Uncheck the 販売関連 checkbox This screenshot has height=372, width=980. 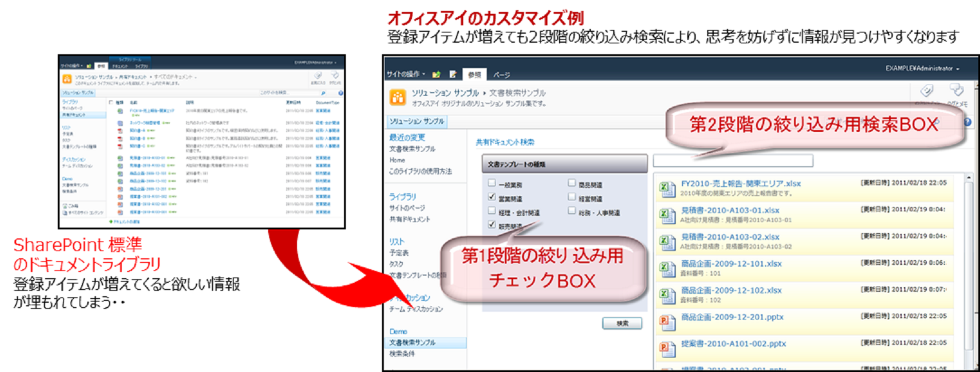click(492, 225)
